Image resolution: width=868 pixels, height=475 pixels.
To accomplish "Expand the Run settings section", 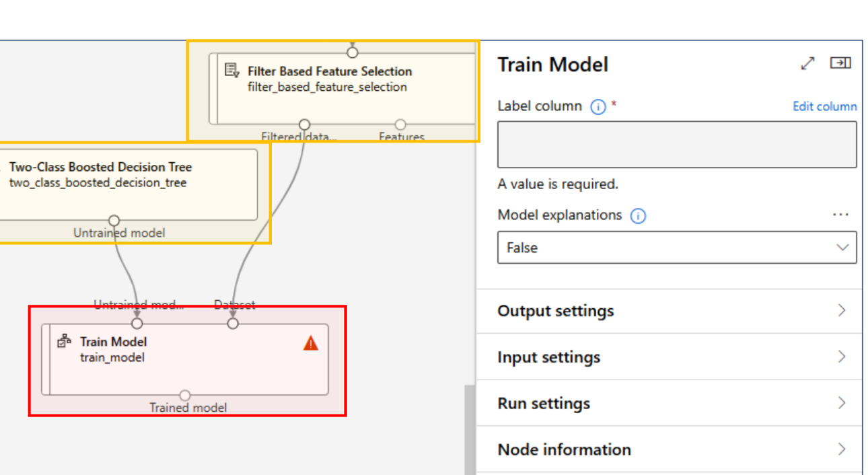I will [x=669, y=404].
